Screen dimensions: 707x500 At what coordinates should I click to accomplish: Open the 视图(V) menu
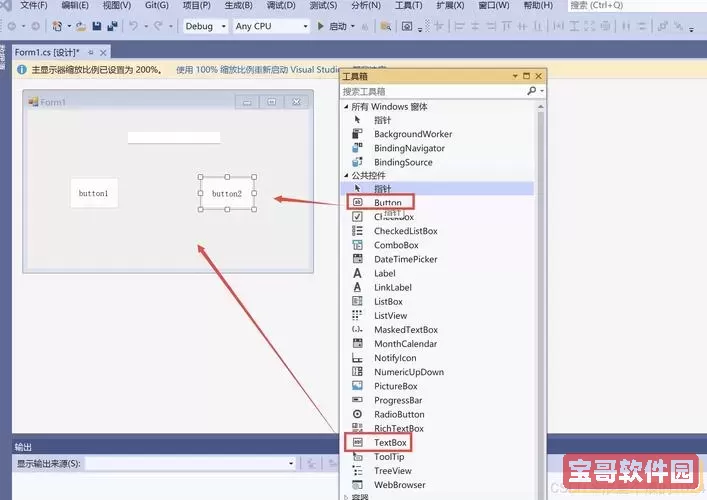coord(117,5)
